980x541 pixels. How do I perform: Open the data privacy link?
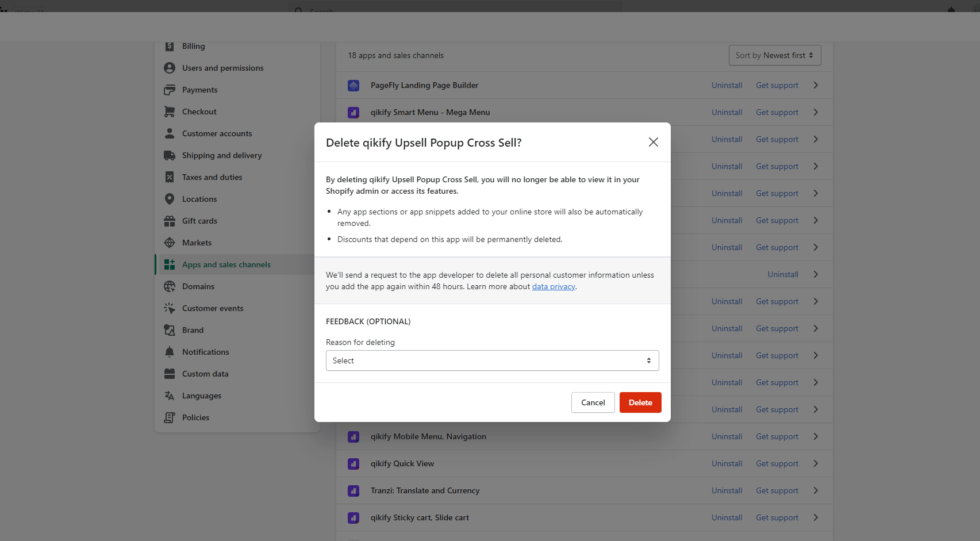[x=554, y=286]
